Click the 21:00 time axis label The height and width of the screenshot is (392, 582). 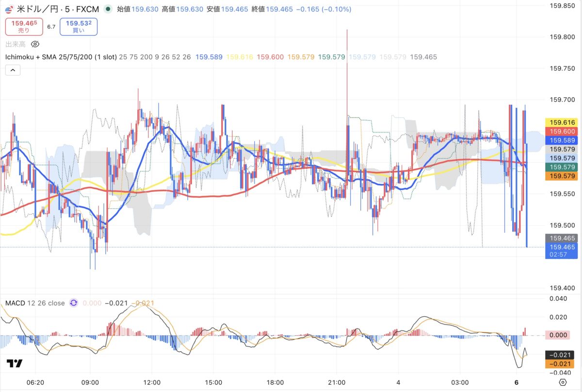click(337, 382)
